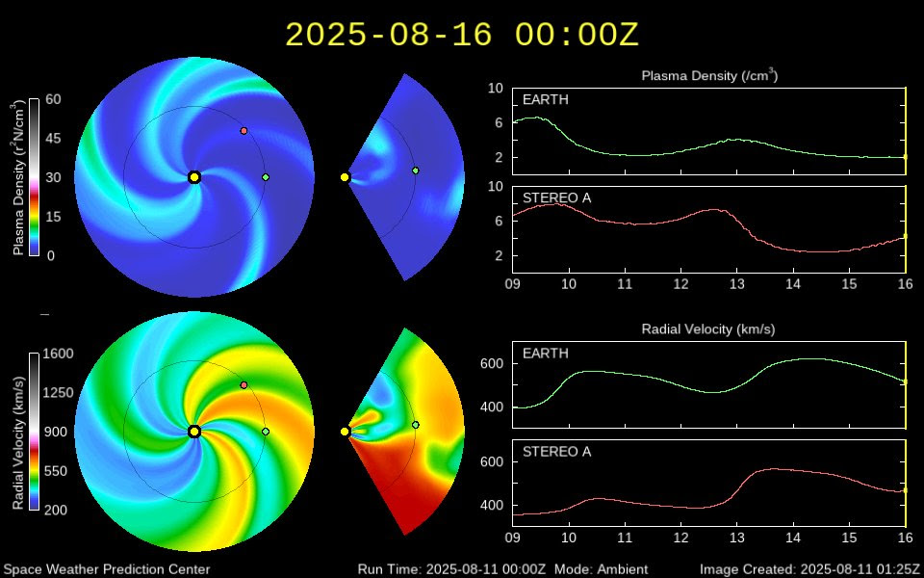Image resolution: width=924 pixels, height=578 pixels.
Task: Select the Sun marker beside the radial velocity wedge
Action: [x=345, y=432]
